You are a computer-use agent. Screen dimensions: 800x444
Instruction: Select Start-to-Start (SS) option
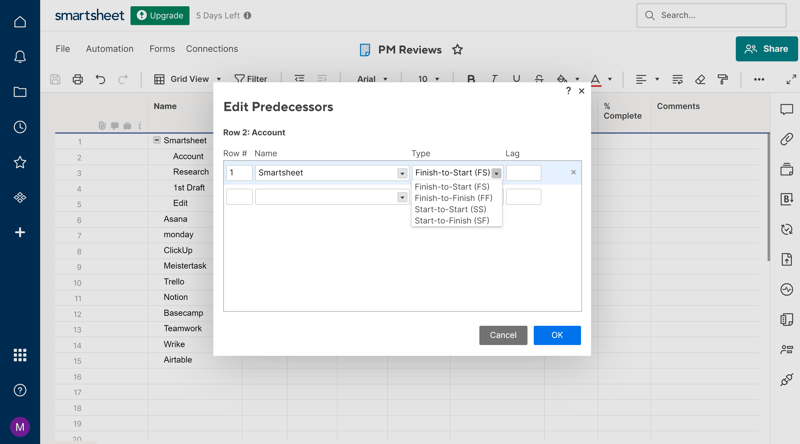(x=451, y=209)
